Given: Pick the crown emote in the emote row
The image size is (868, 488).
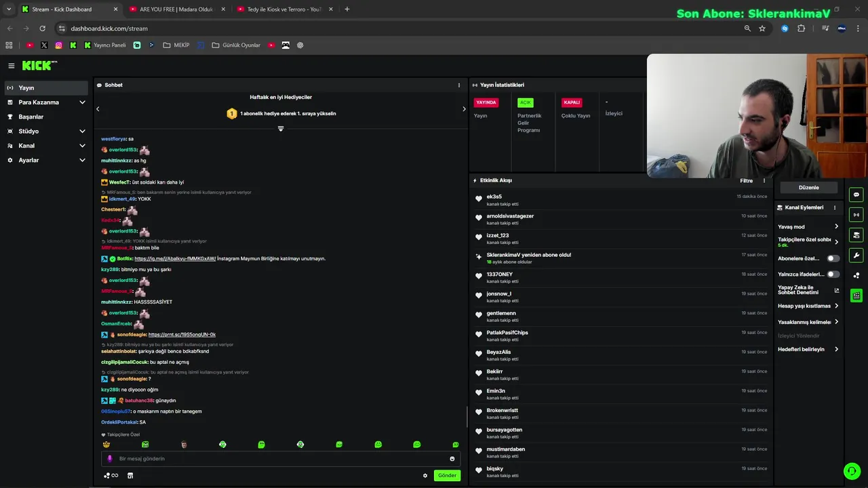Looking at the screenshot, I should tap(106, 445).
